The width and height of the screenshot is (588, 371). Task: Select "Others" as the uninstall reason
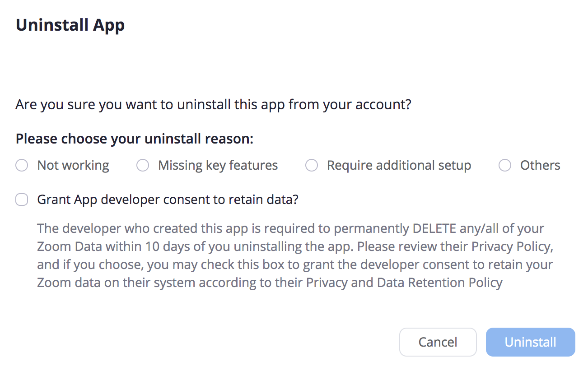(x=505, y=166)
